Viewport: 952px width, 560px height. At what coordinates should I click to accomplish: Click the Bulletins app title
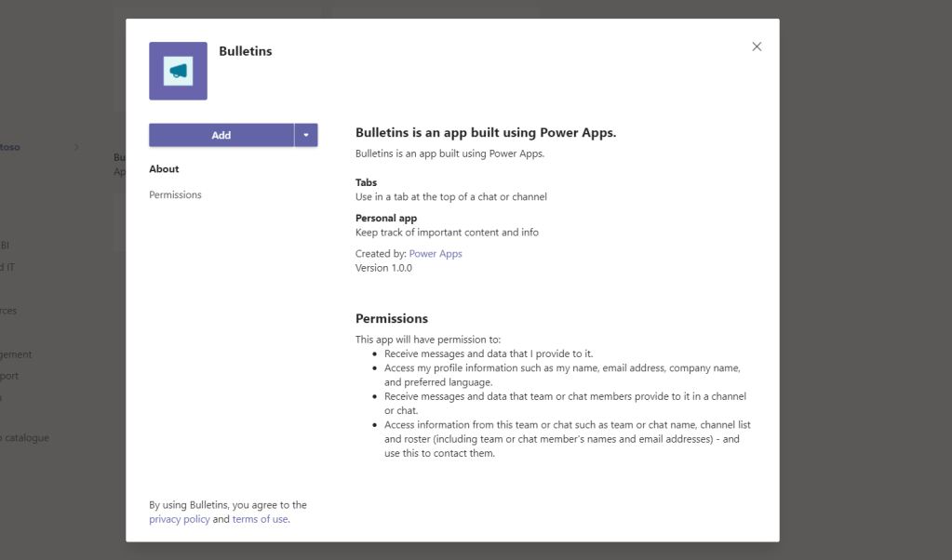pos(246,51)
